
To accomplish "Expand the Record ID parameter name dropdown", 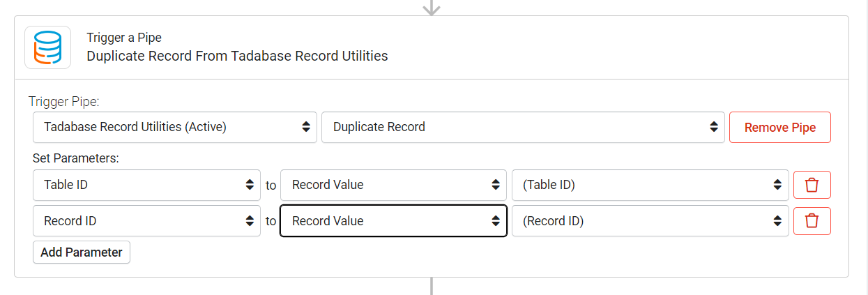I will (x=146, y=220).
